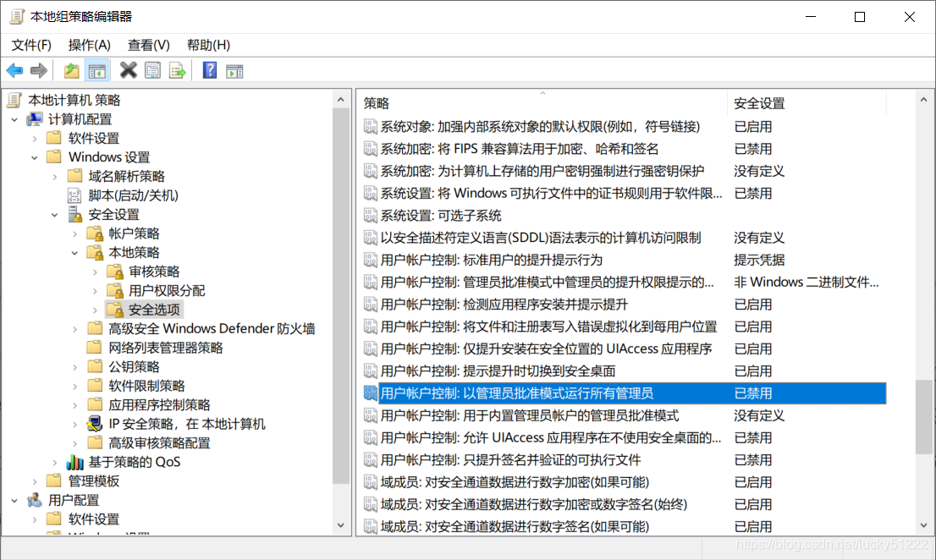Click the Back arrow in toolbar
Viewport: 936px width, 560px height.
pos(15,71)
